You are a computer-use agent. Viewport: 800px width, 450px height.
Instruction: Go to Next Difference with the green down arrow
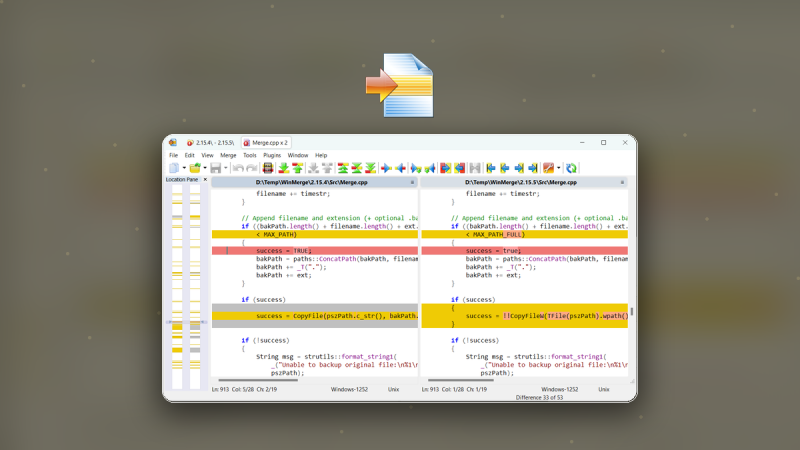[x=284, y=168]
